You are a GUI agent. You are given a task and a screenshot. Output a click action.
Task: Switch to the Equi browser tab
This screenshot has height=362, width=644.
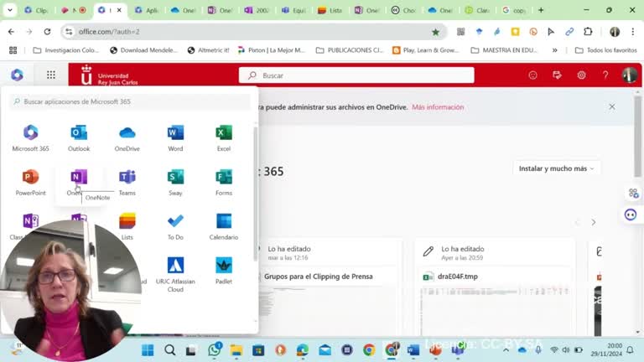click(x=294, y=10)
